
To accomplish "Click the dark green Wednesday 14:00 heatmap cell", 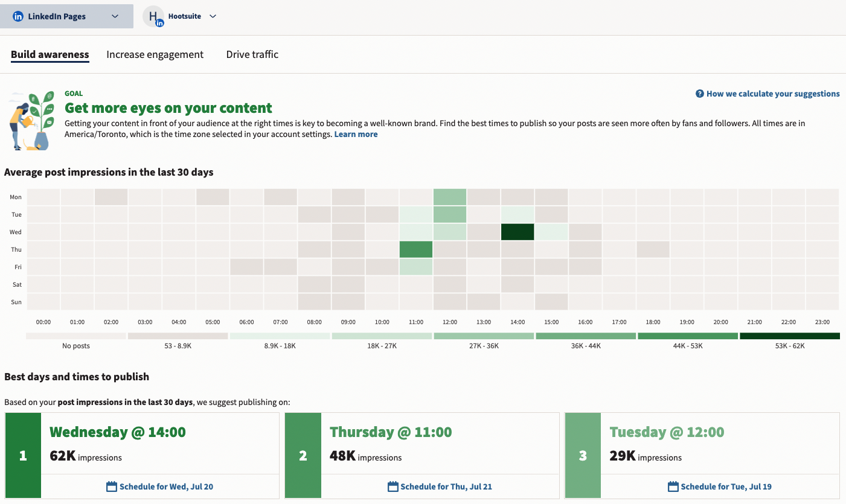I will pyautogui.click(x=517, y=231).
